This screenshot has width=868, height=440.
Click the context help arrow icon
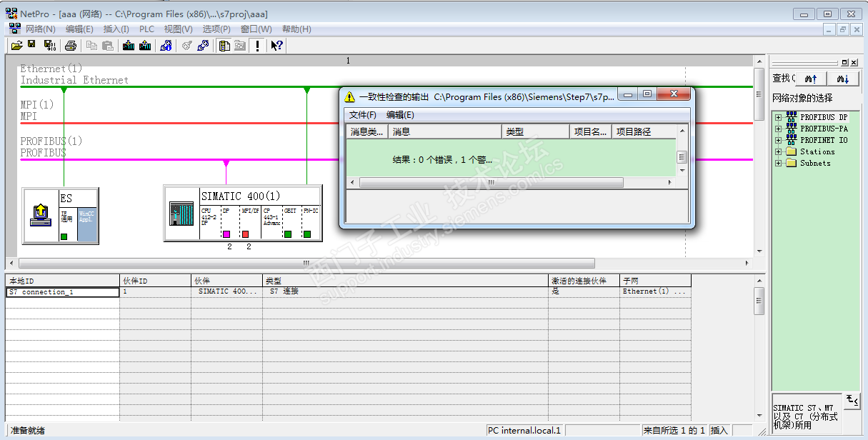pyautogui.click(x=277, y=46)
